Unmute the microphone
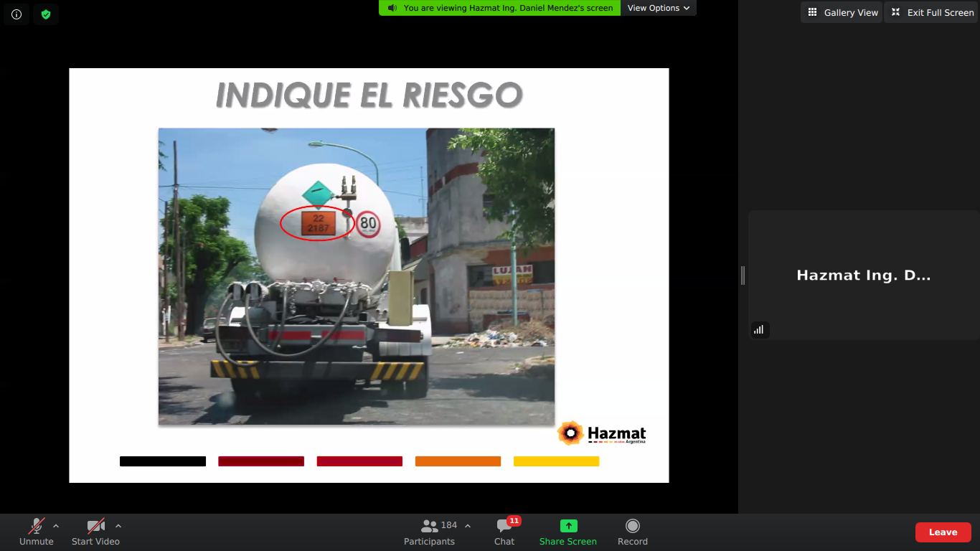 point(37,532)
